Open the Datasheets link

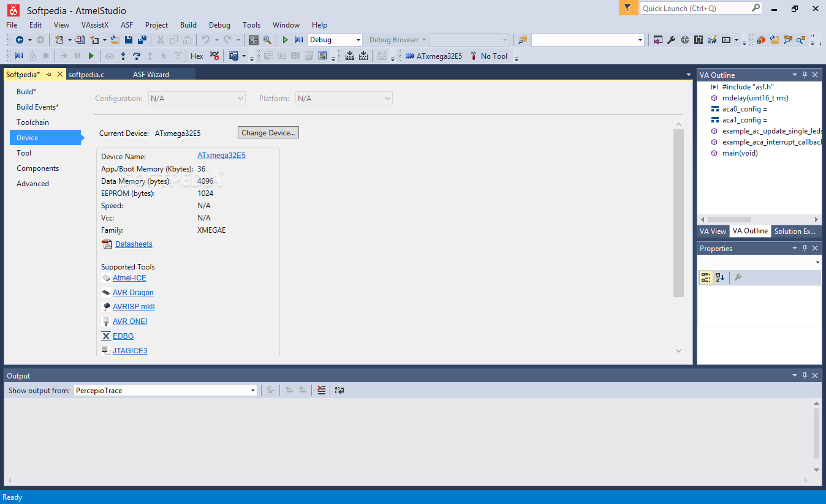click(x=134, y=244)
